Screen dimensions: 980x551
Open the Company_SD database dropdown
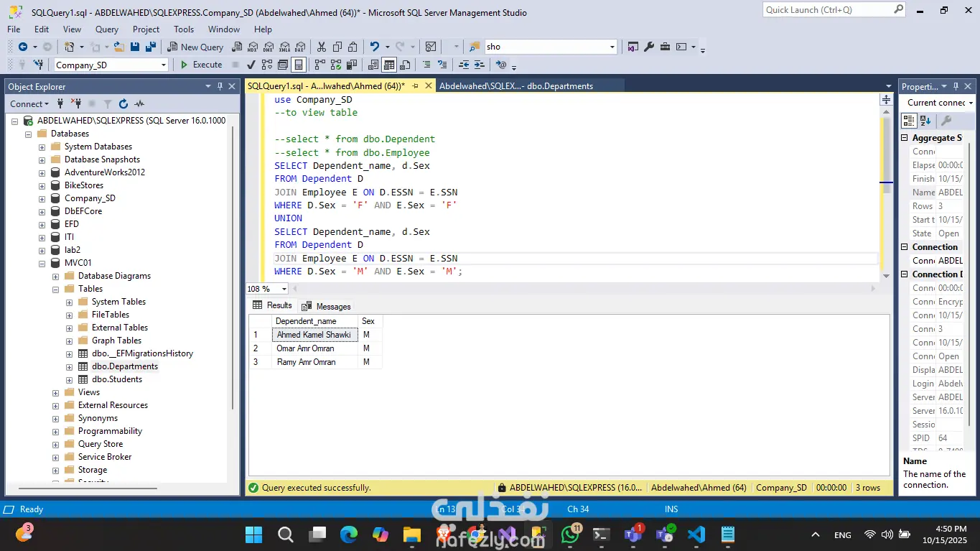164,65
